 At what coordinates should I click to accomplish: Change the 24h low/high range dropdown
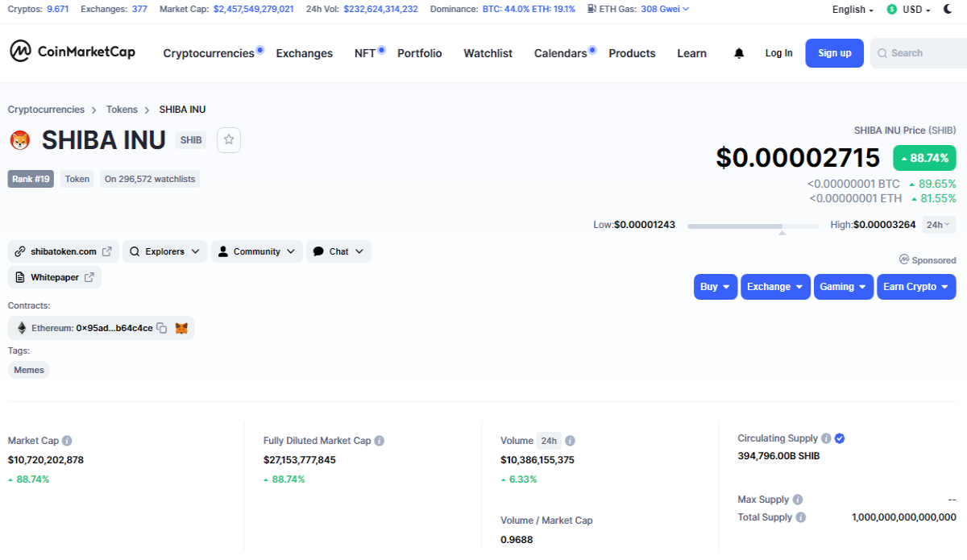point(939,225)
